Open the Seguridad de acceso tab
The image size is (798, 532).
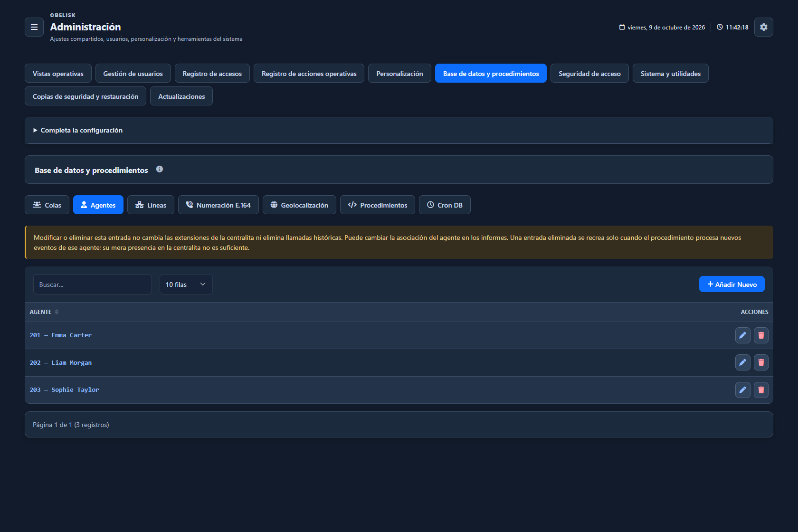coord(589,73)
